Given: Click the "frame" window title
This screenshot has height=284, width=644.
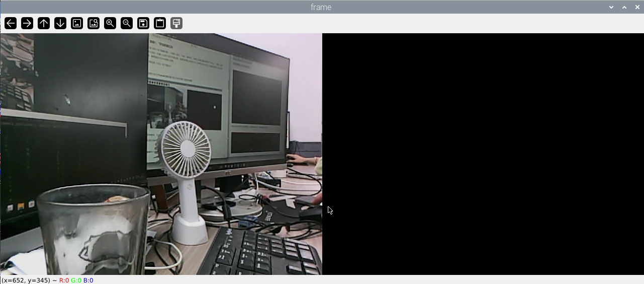Looking at the screenshot, I should (x=321, y=7).
